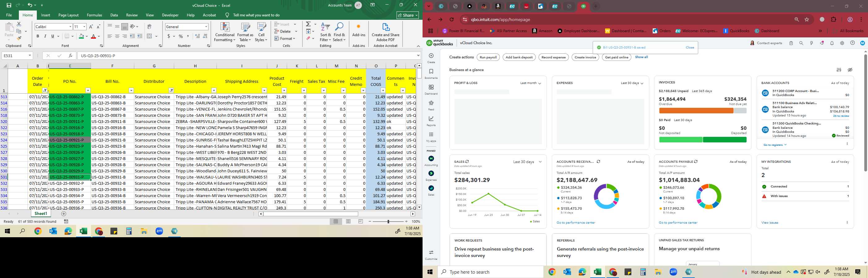
Task: Switch Excel to Normal view button
Action: (x=336, y=221)
